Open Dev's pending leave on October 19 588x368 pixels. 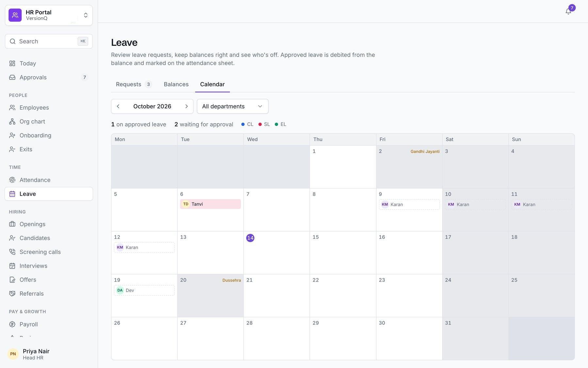click(144, 290)
